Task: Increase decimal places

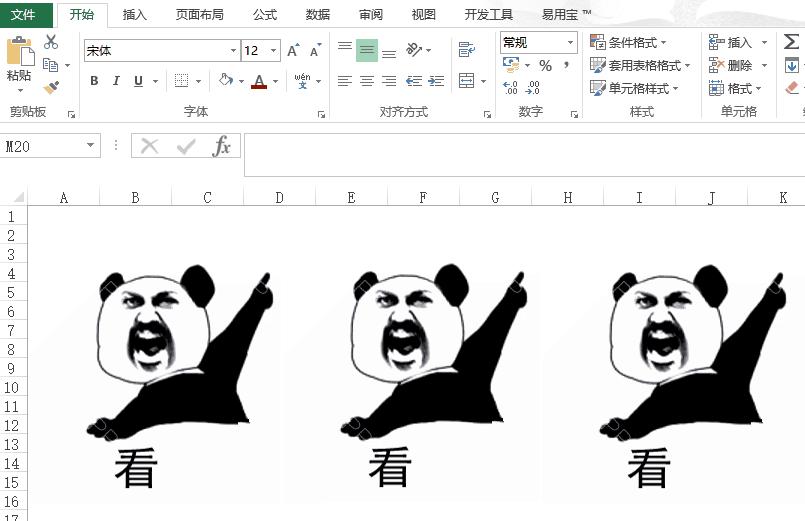Action: tap(510, 88)
